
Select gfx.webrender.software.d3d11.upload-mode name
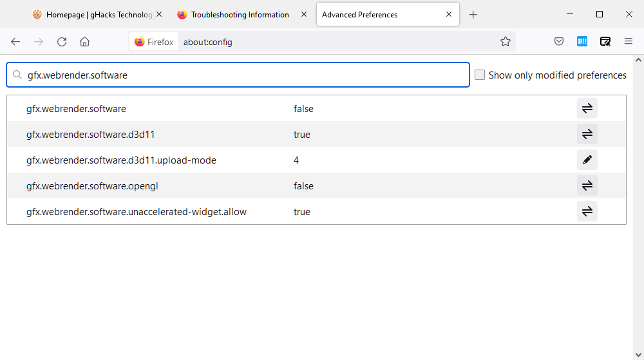121,160
